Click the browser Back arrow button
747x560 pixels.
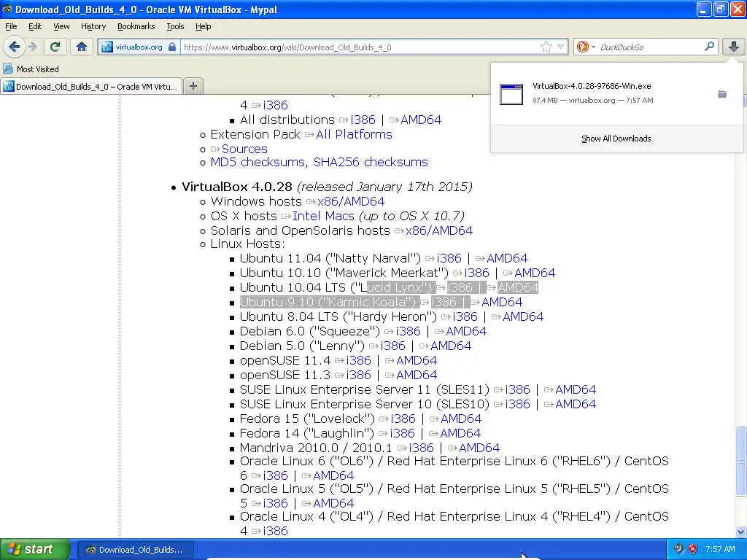pyautogui.click(x=14, y=47)
